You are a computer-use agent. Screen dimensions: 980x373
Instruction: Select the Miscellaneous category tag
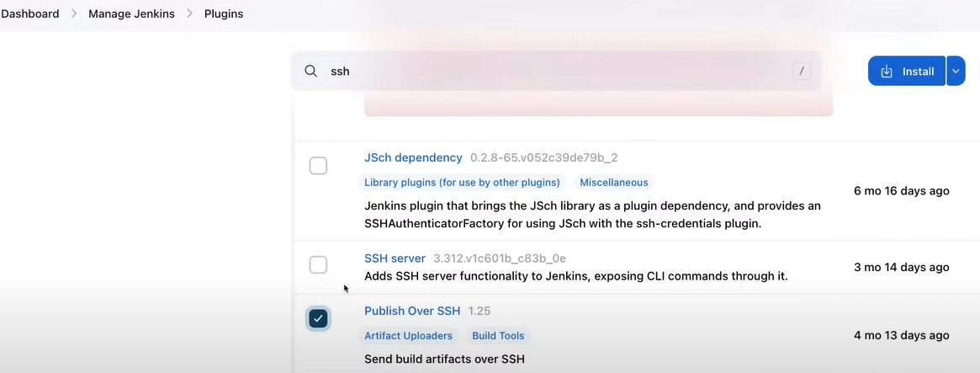(614, 183)
